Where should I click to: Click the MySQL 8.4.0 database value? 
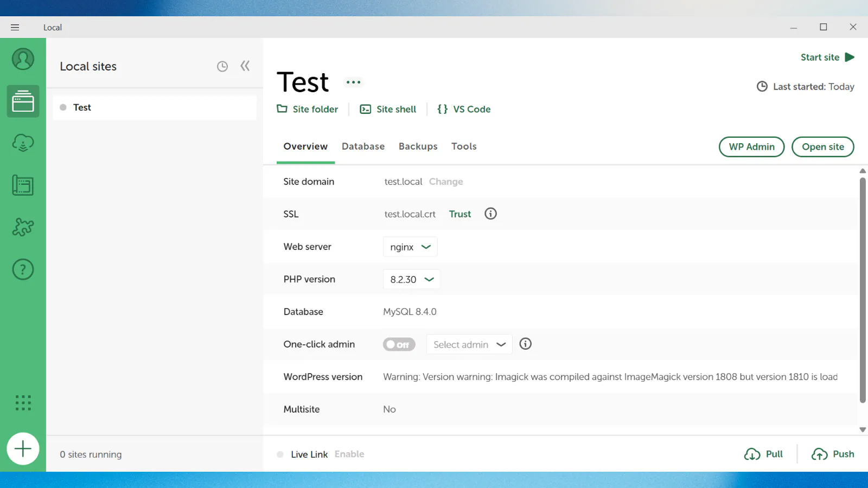(410, 312)
